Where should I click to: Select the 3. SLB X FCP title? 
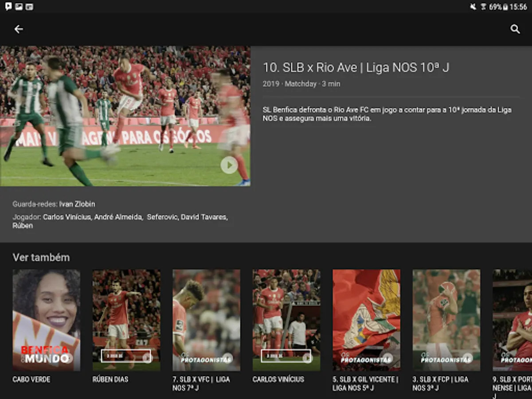(x=441, y=383)
